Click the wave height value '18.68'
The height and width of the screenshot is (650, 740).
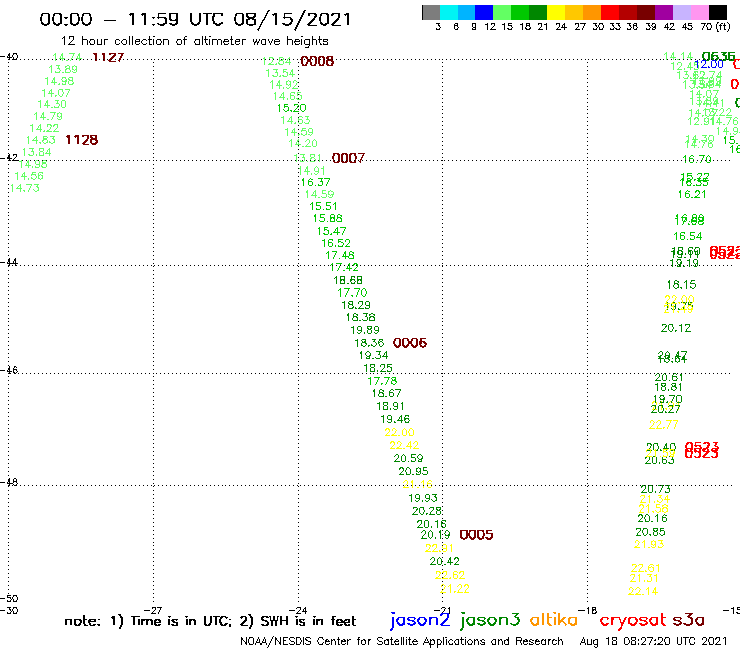[x=348, y=280]
